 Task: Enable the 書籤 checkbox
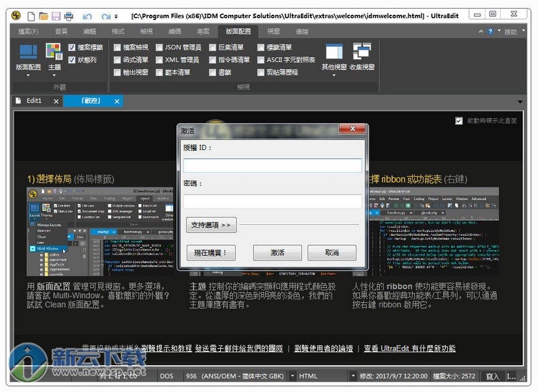pyautogui.click(x=213, y=72)
